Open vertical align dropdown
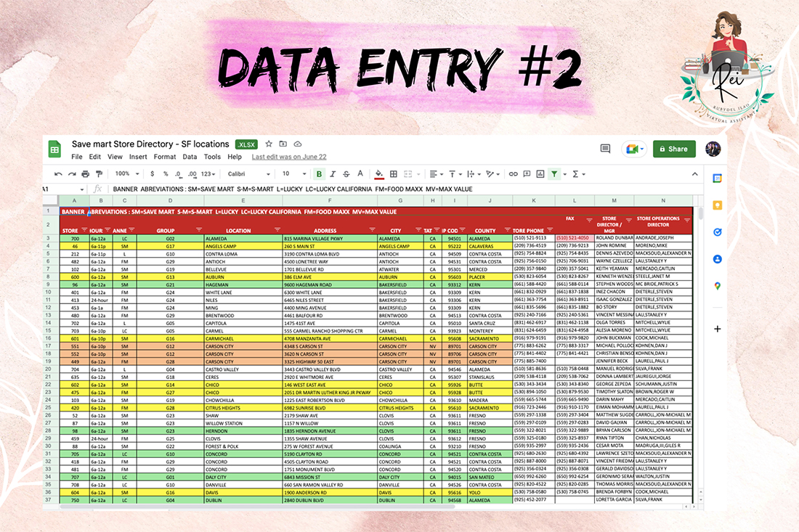This screenshot has width=799, height=532. (455, 174)
